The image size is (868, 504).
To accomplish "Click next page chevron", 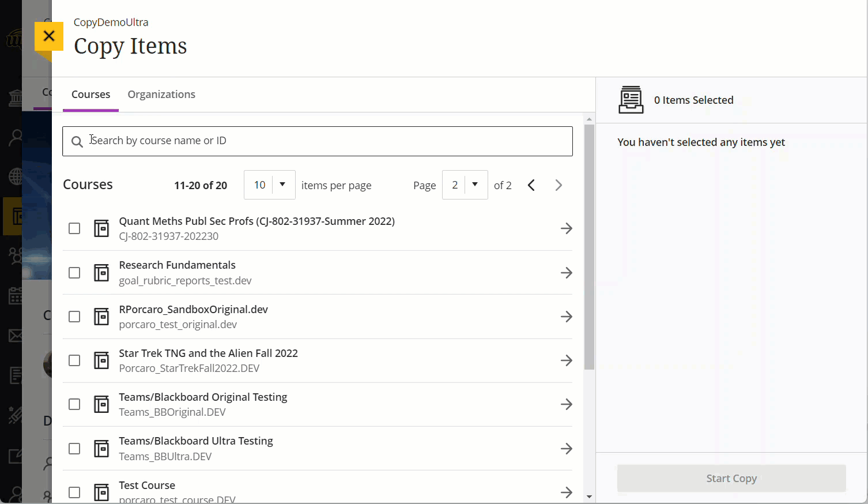I will [x=558, y=185].
